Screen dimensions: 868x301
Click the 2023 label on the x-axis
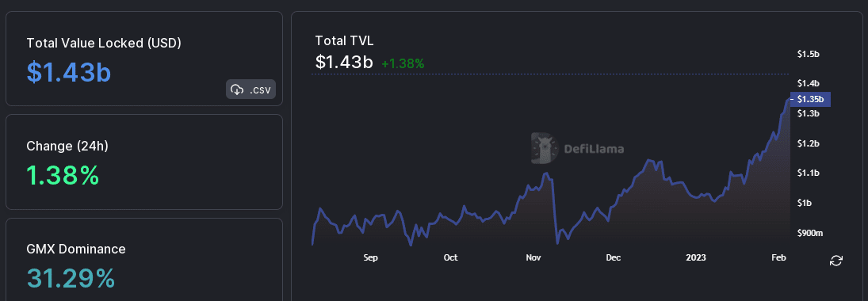[696, 258]
